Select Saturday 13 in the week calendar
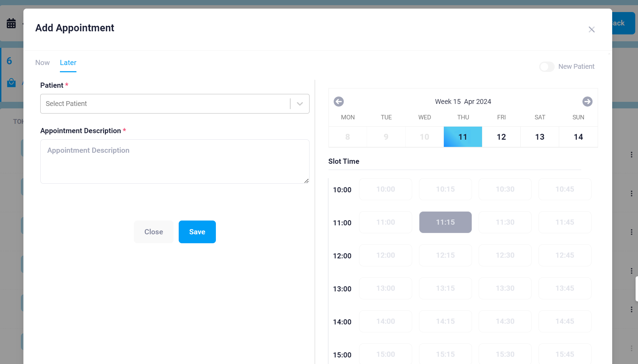Screen dimensions: 638x364 pyautogui.click(x=540, y=137)
